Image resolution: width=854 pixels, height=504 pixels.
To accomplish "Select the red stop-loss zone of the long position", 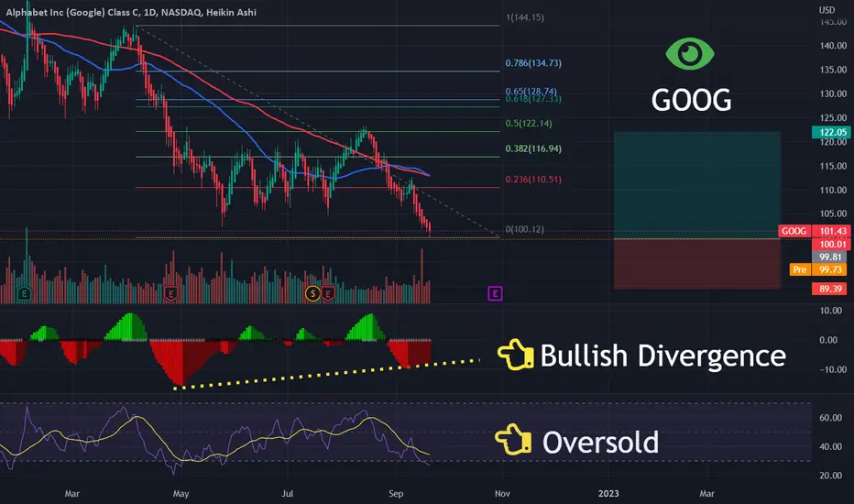I will pyautogui.click(x=697, y=264).
